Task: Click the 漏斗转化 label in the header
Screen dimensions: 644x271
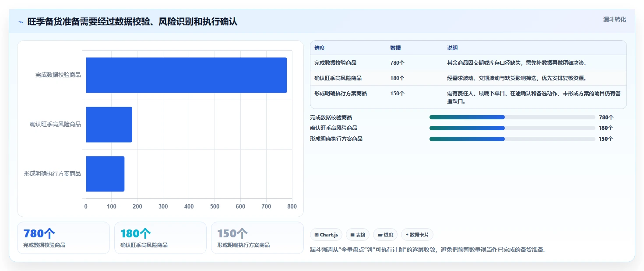Action: click(615, 19)
